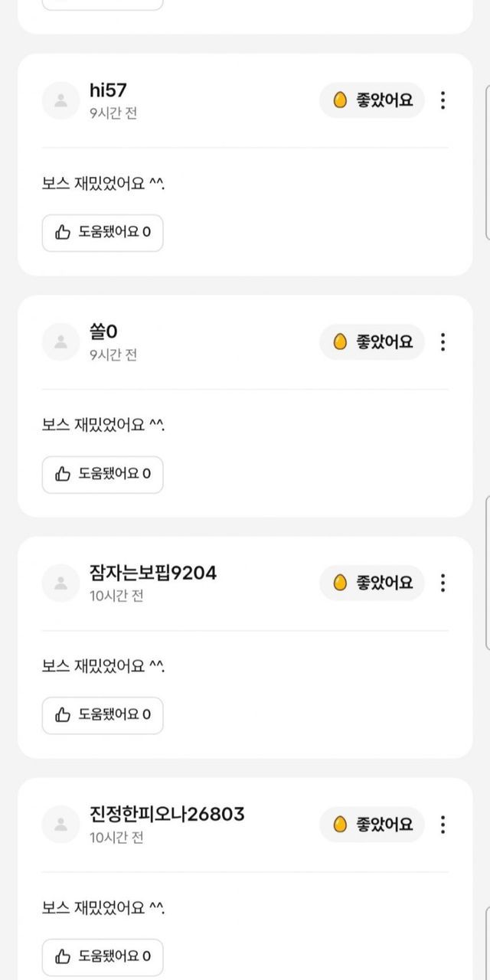
Task: Click the 좋았어요 egg badge on 쏠0's review
Action: pyautogui.click(x=372, y=342)
